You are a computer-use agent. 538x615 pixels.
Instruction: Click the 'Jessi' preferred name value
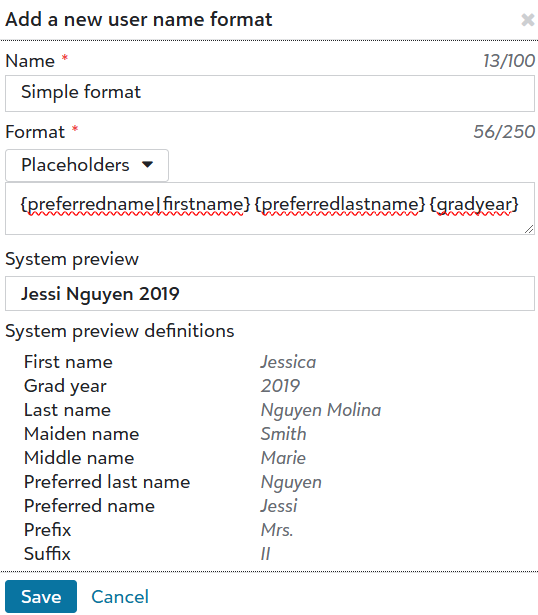(279, 506)
